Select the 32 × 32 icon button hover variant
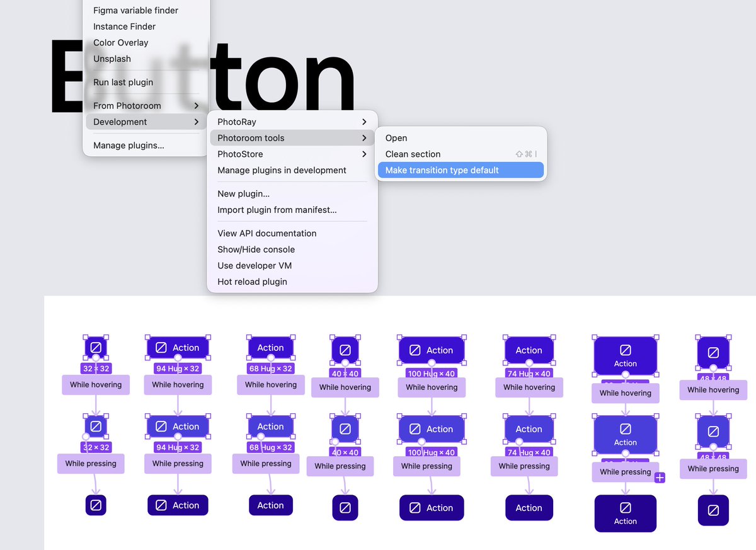The height and width of the screenshot is (550, 756). tap(96, 426)
